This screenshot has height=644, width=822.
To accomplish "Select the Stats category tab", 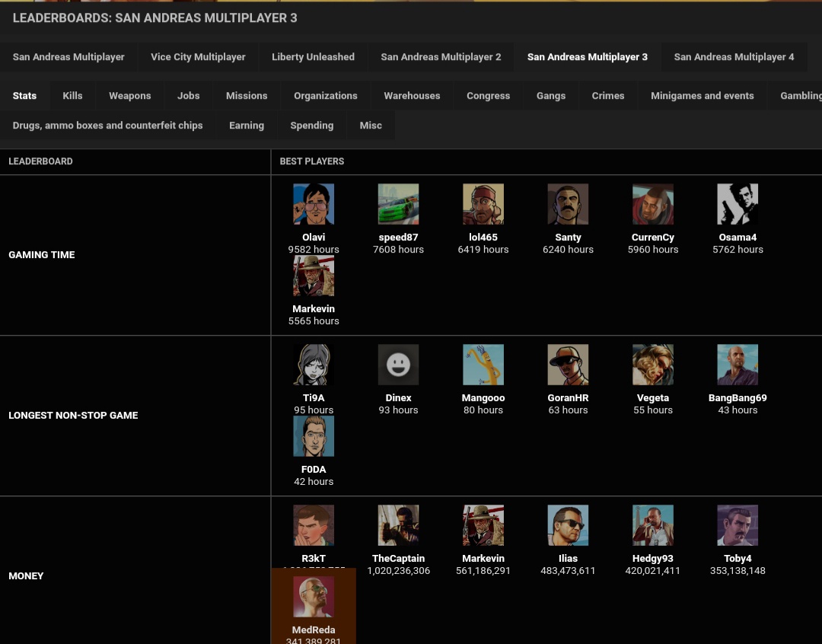I will pyautogui.click(x=24, y=95).
